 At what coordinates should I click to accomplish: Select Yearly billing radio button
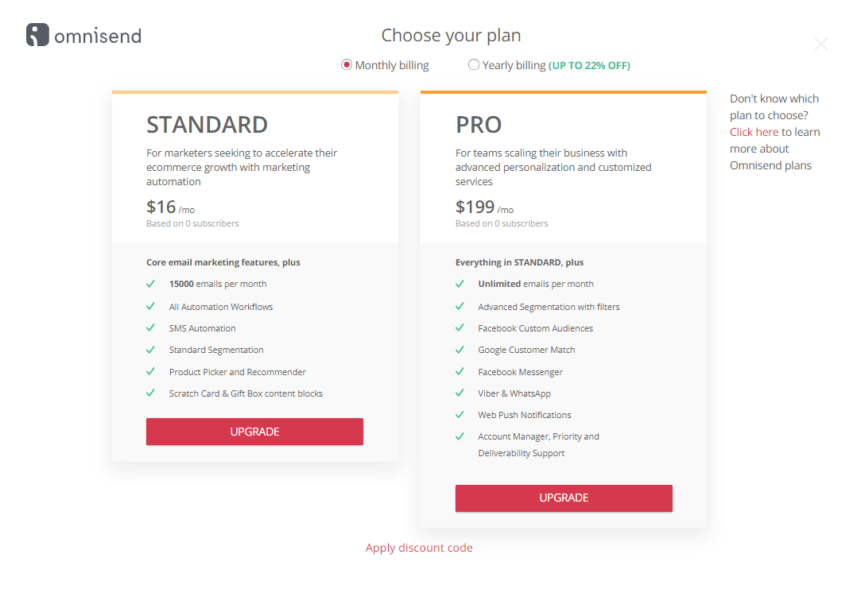[x=474, y=64]
